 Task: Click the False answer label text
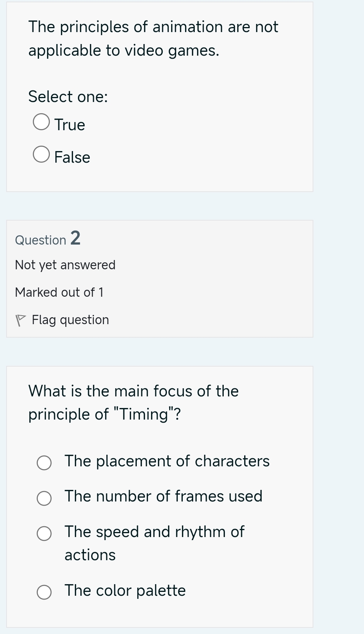click(x=72, y=157)
